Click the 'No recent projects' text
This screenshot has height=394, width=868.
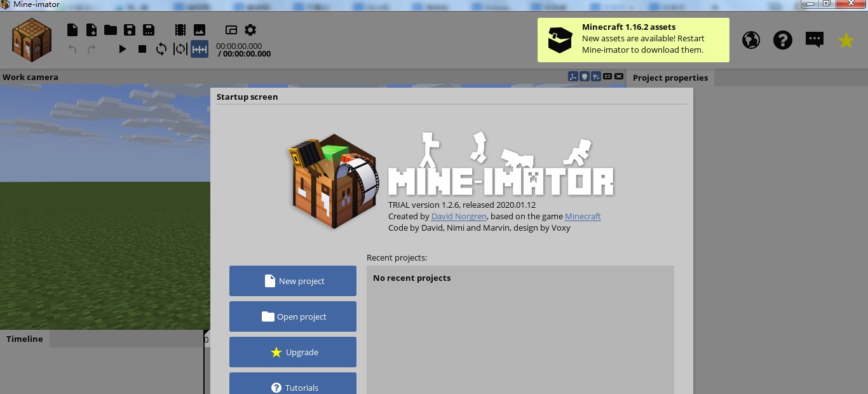(412, 278)
